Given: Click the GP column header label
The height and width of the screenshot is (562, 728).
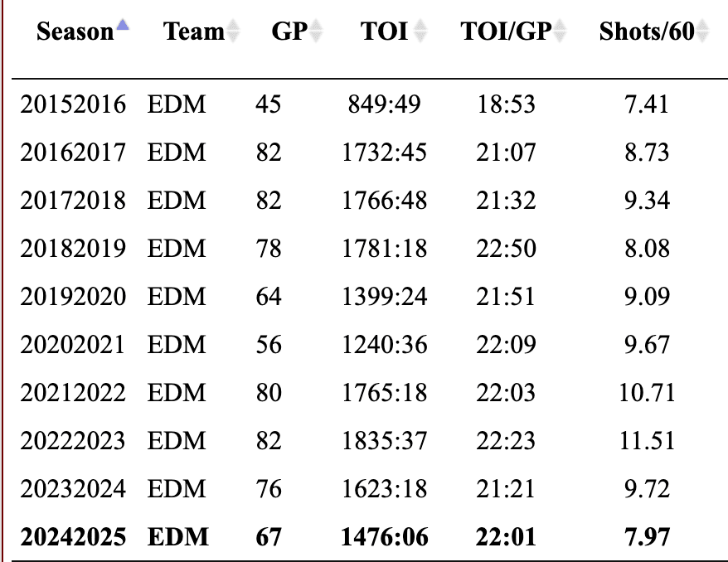Looking at the screenshot, I should click(289, 32).
